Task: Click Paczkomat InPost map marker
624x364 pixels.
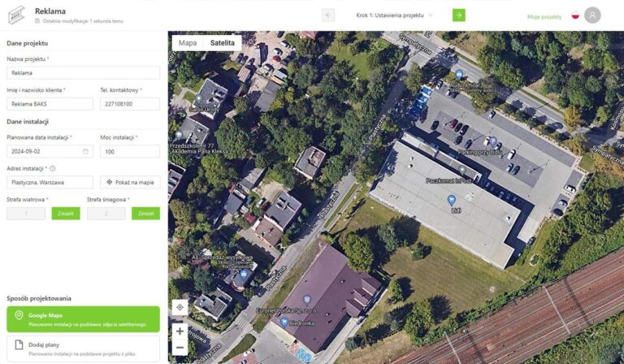Action: [462, 171]
